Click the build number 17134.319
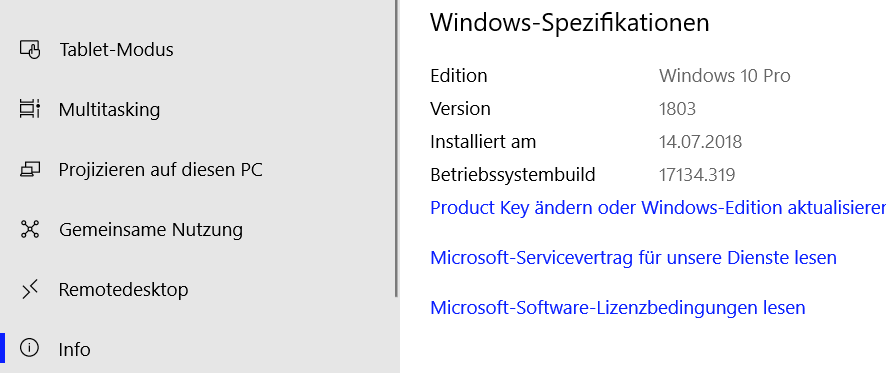 click(x=697, y=175)
